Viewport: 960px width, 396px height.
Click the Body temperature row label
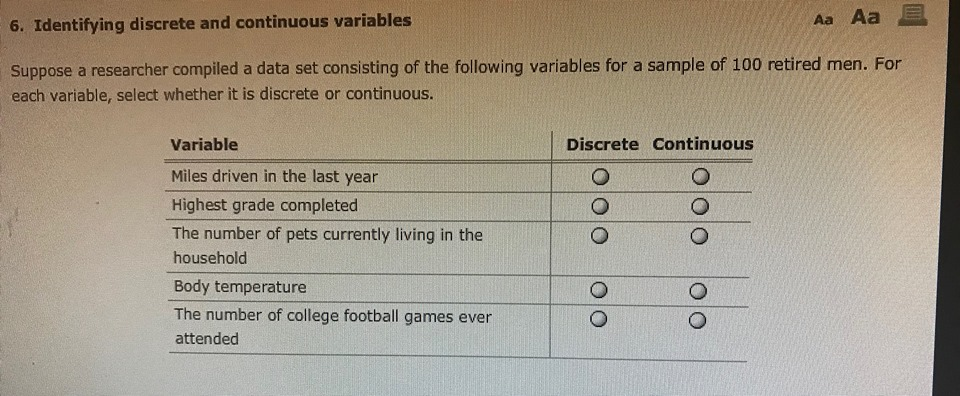(x=240, y=287)
